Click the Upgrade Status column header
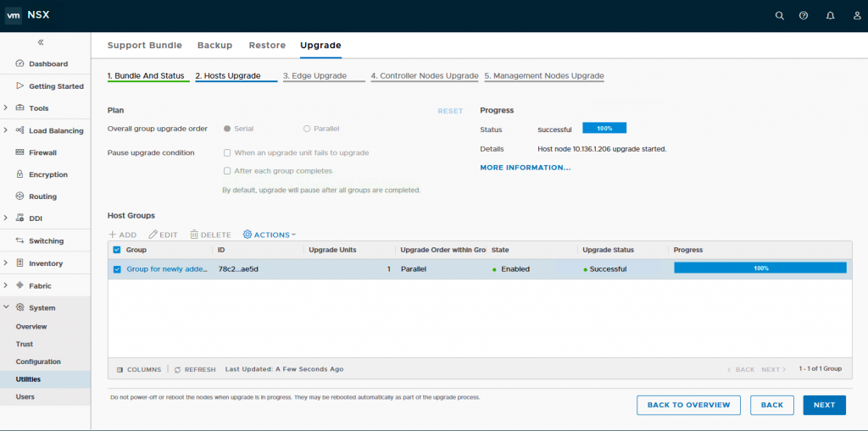This screenshot has height=431, width=868. pyautogui.click(x=608, y=250)
